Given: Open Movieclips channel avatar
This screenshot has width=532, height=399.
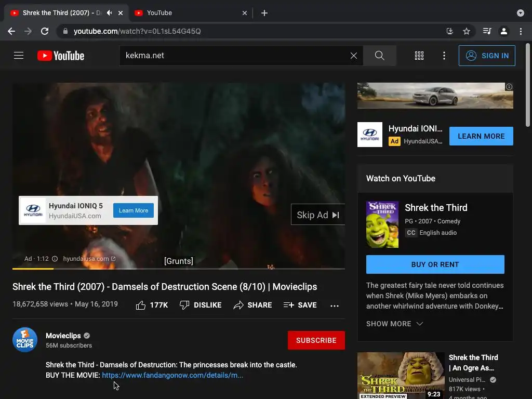Looking at the screenshot, I should click(x=25, y=340).
